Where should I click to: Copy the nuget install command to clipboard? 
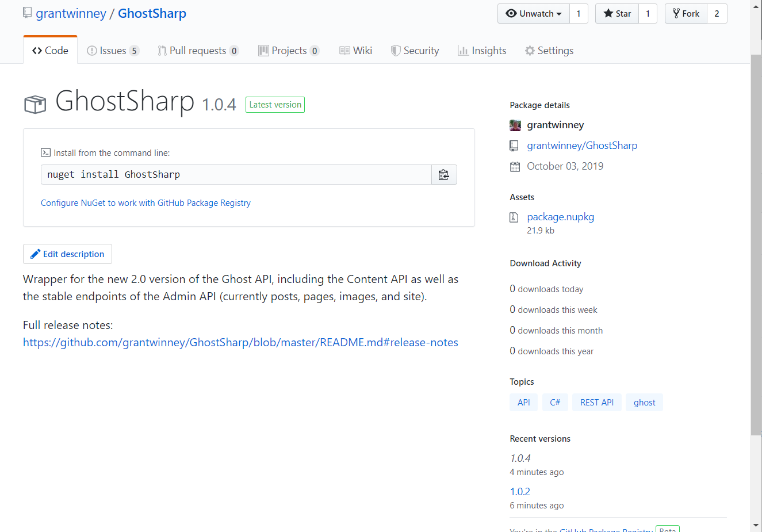(x=444, y=175)
